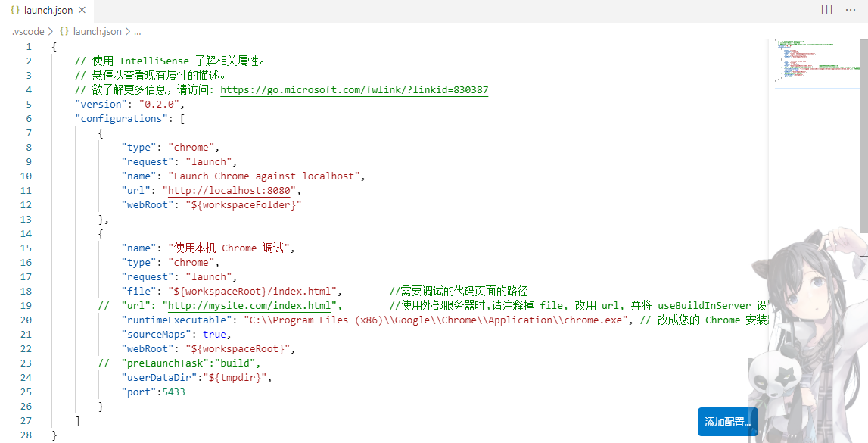Screen dimensions: 868x443
Task: Click the "使用本机 Chrome 调试" name value
Action: coord(229,248)
